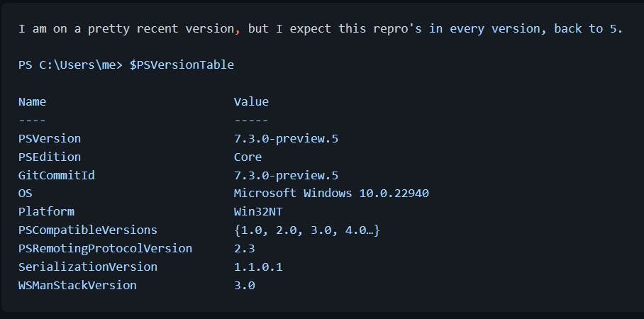Click the first sentence about recent version
Viewport: 644px width, 319px height.
pos(321,29)
